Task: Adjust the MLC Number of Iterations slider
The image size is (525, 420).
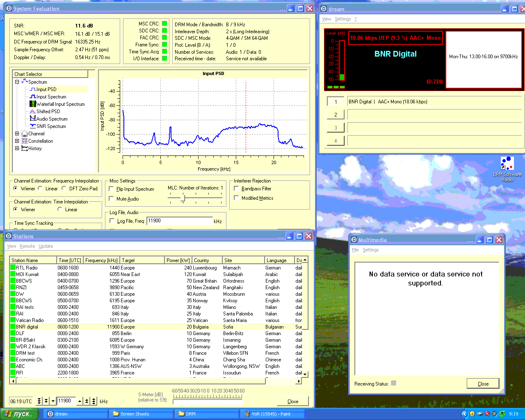Action: (x=183, y=199)
